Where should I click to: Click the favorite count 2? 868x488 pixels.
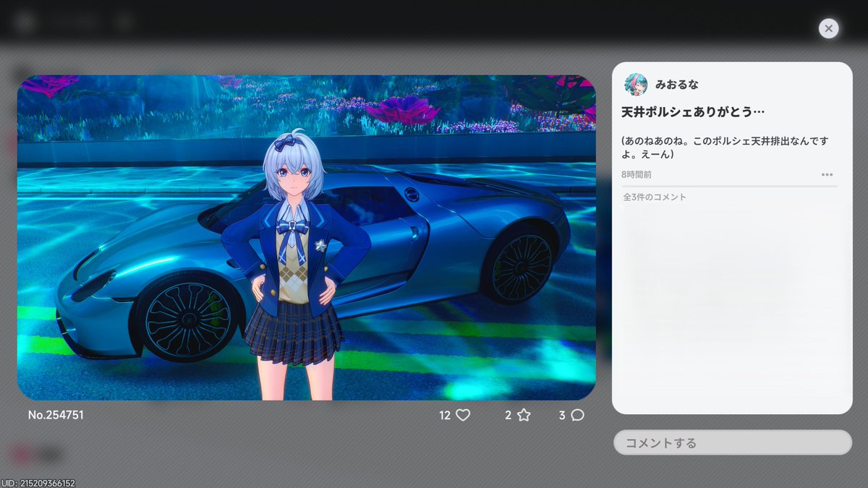[x=508, y=415]
